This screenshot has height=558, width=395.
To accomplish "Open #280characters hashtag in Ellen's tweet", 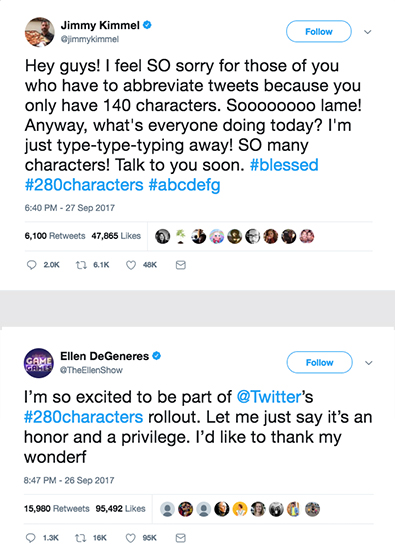I will (84, 417).
